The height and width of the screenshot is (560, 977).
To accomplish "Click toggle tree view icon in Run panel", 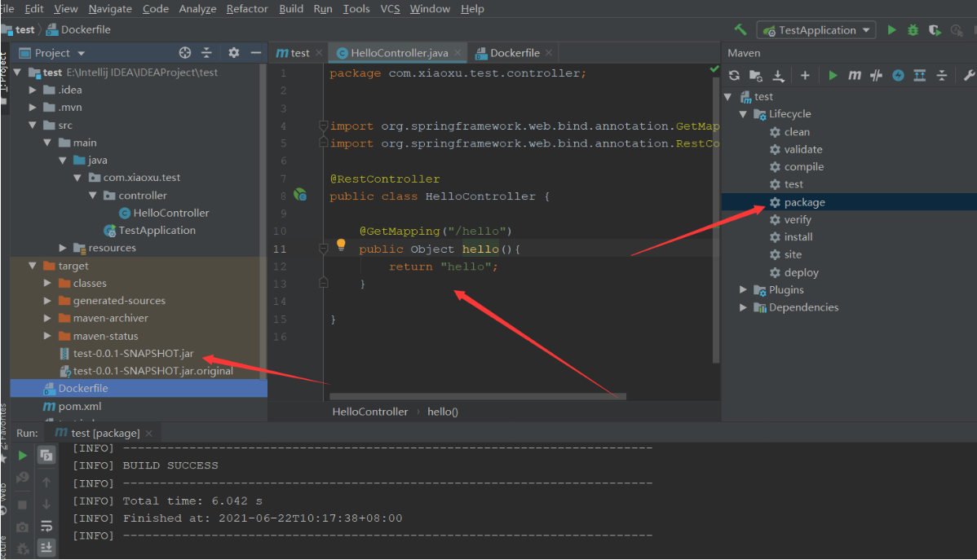I will (46, 456).
